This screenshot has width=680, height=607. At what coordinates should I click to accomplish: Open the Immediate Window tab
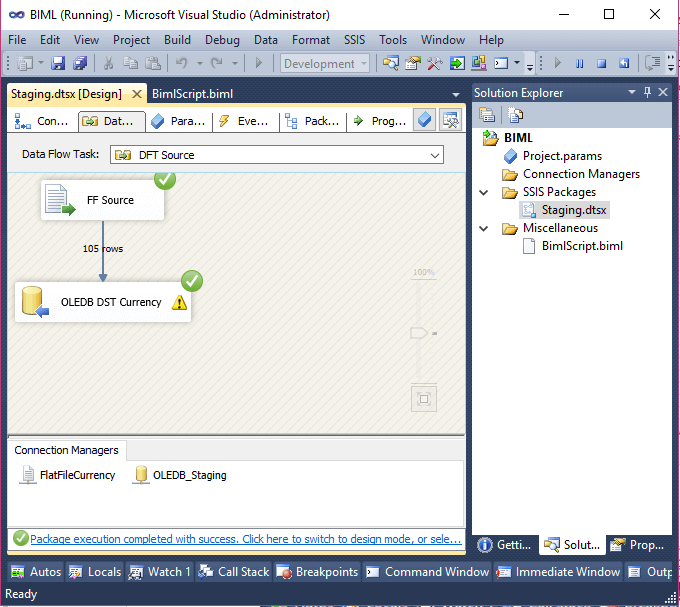[x=558, y=572]
